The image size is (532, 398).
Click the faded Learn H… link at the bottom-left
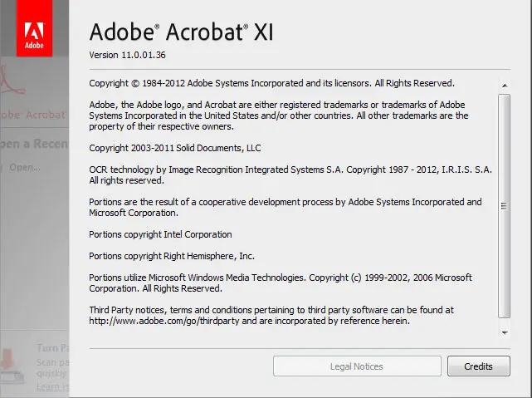pos(52,386)
